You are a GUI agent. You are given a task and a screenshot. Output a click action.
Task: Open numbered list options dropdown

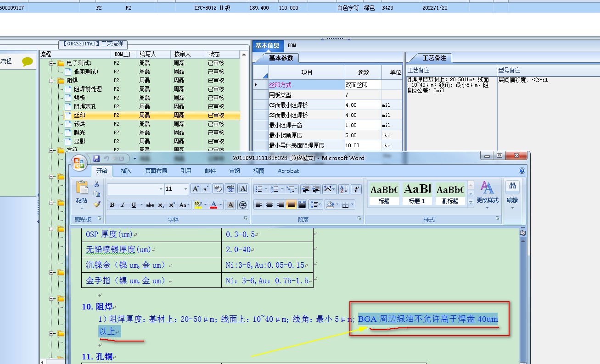click(282, 189)
